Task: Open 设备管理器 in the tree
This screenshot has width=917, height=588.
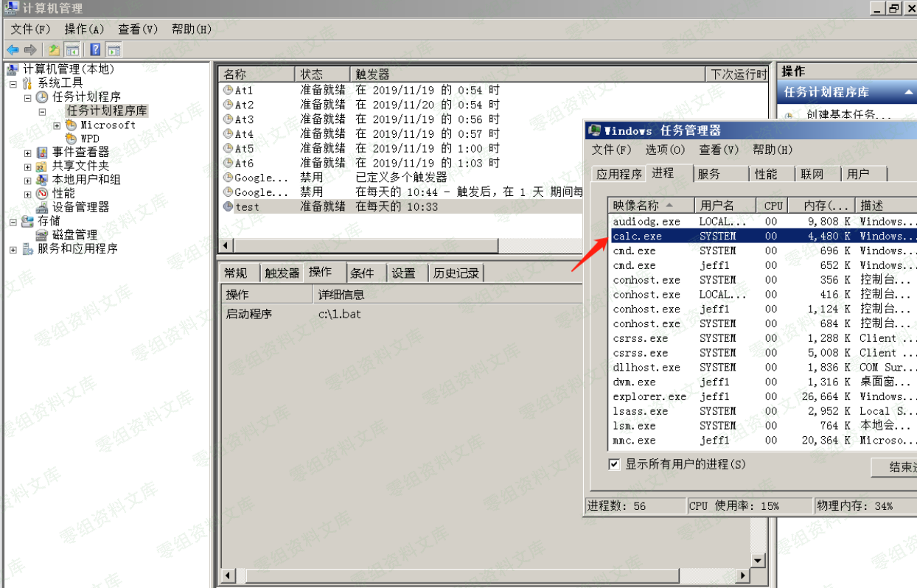Action: [x=80, y=207]
